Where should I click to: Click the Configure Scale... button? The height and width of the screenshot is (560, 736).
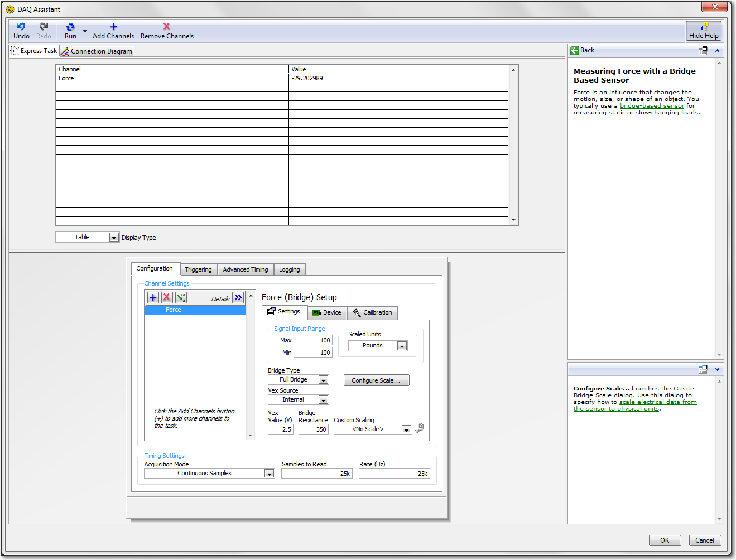(376, 380)
